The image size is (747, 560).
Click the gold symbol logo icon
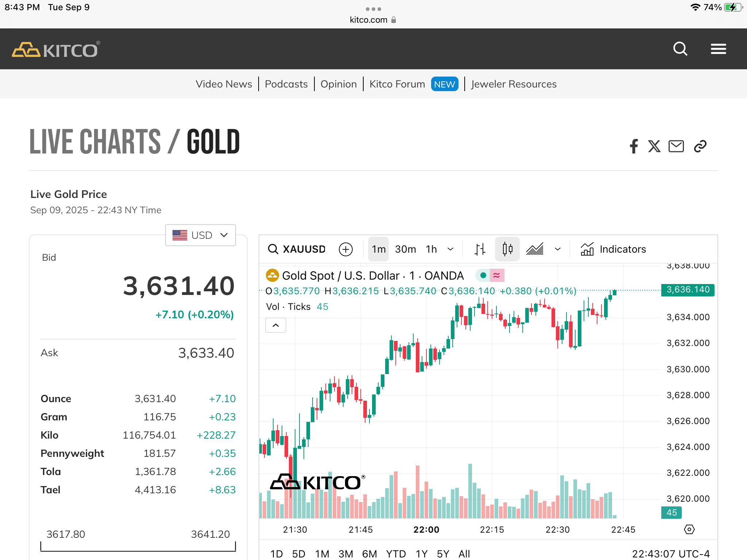[272, 276]
